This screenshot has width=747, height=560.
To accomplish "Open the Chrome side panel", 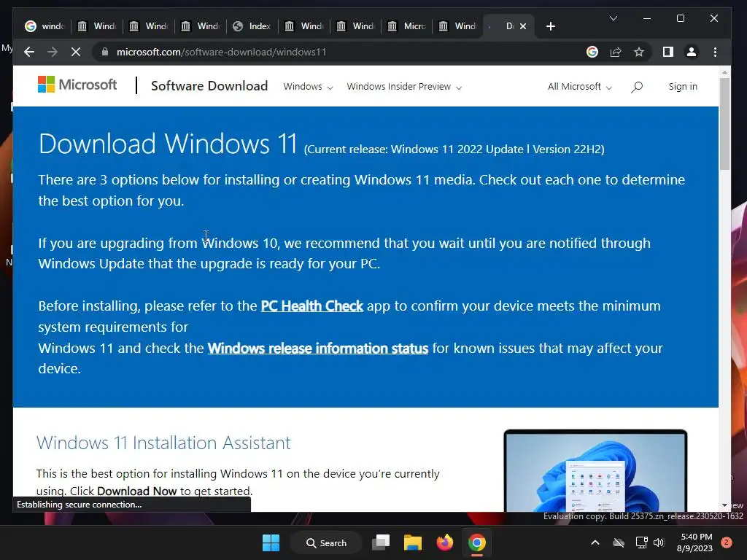I will pyautogui.click(x=668, y=52).
